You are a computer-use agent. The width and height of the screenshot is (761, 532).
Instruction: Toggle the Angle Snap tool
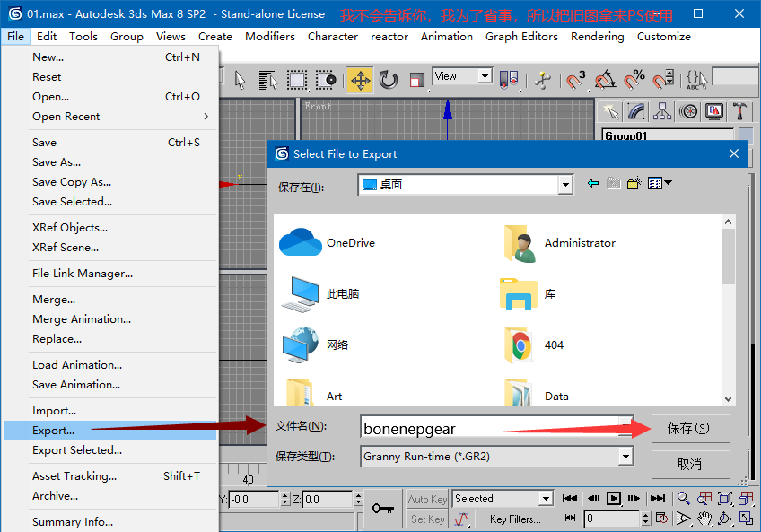pos(606,80)
